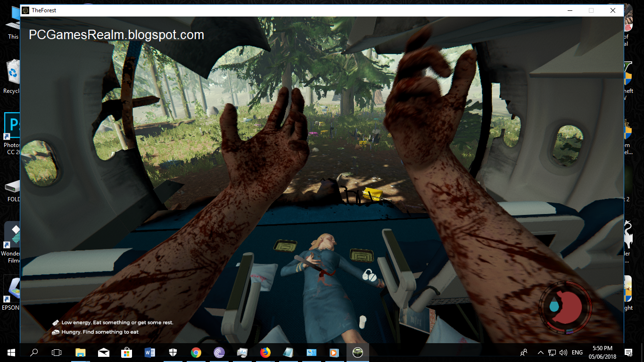Open Microsoft Store from the taskbar
The width and height of the screenshot is (644, 362).
point(127,352)
